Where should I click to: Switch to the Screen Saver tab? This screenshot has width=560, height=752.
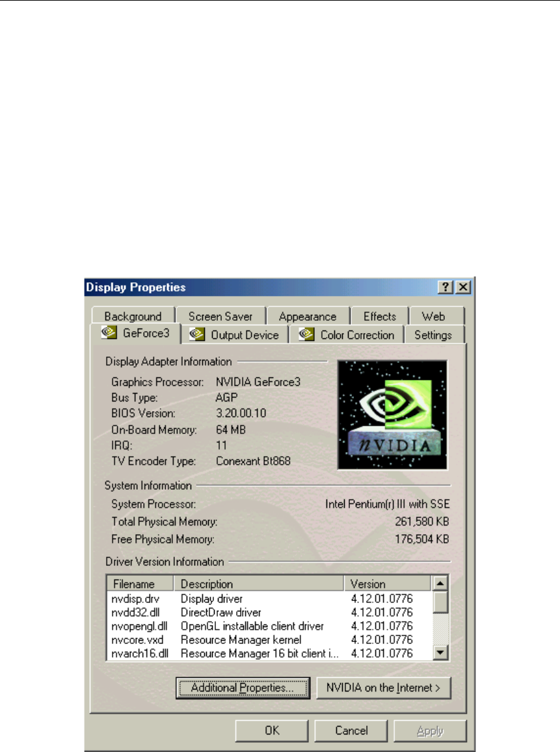pyautogui.click(x=220, y=317)
